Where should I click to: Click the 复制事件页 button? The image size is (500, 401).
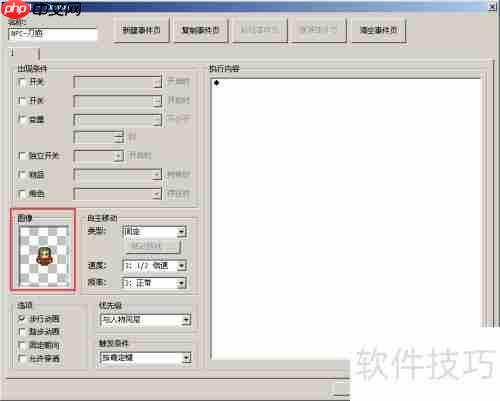point(200,30)
